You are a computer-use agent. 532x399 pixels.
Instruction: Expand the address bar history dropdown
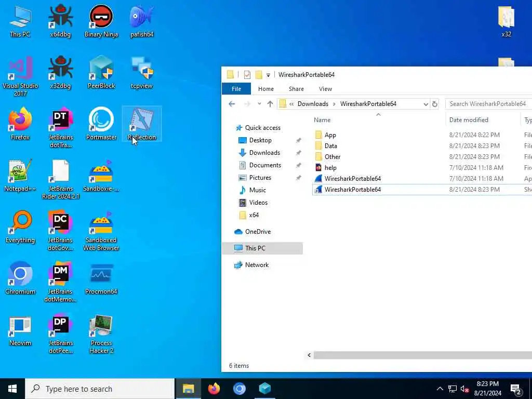coord(426,104)
